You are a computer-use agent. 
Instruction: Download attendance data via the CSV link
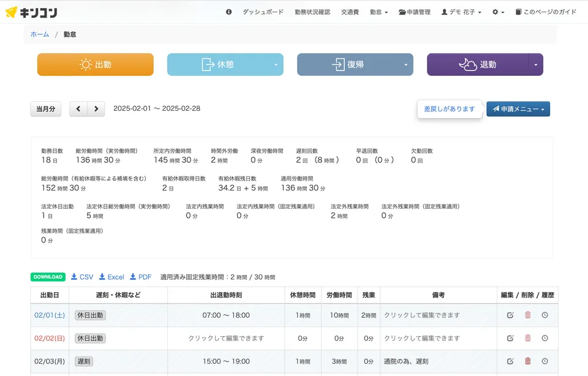click(x=82, y=277)
